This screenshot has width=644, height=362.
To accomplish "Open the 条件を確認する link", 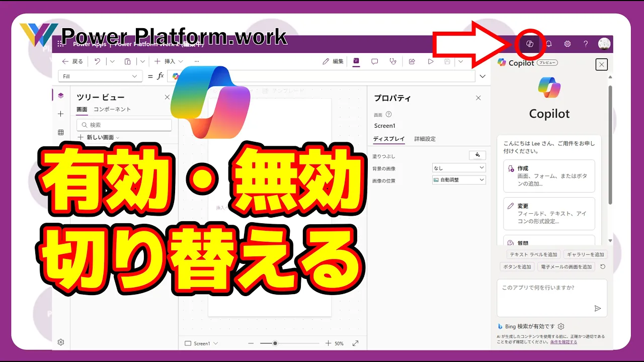I will pyautogui.click(x=563, y=342).
